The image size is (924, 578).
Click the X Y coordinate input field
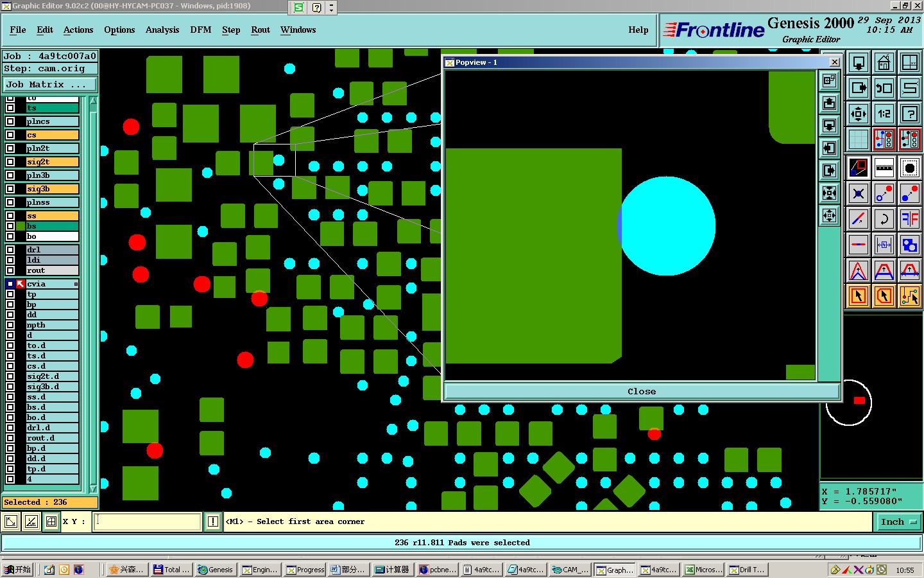tap(148, 521)
